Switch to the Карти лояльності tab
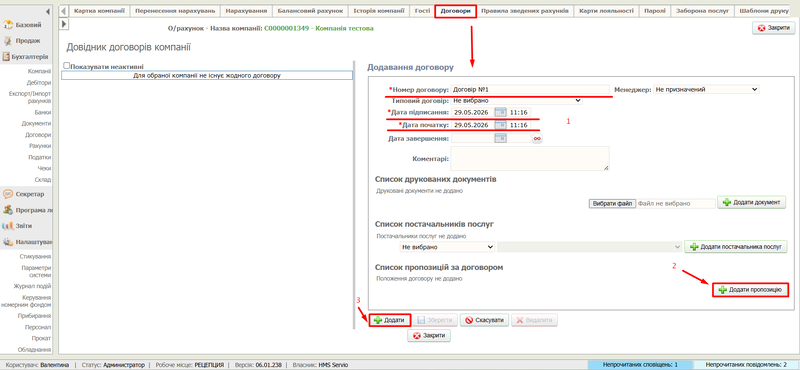 pos(606,11)
